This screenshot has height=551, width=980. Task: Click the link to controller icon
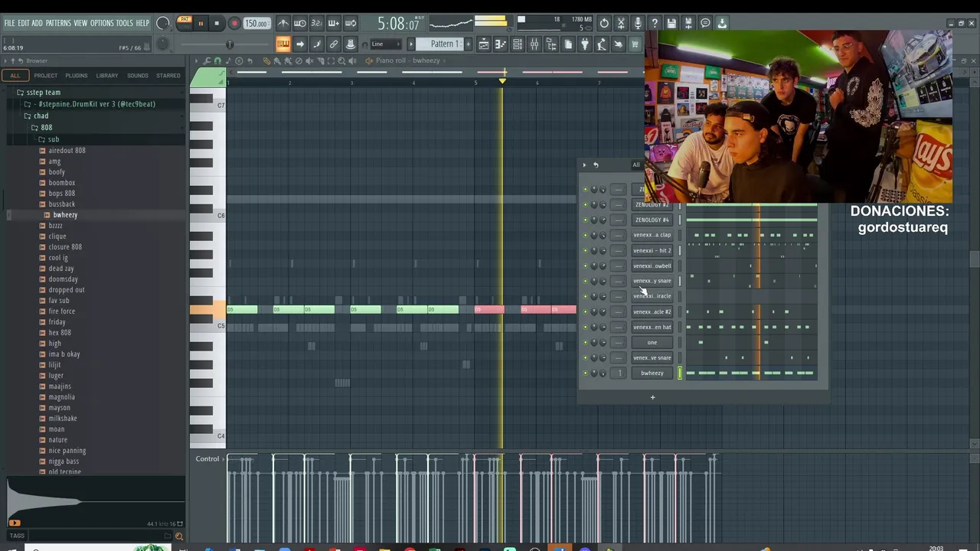334,44
